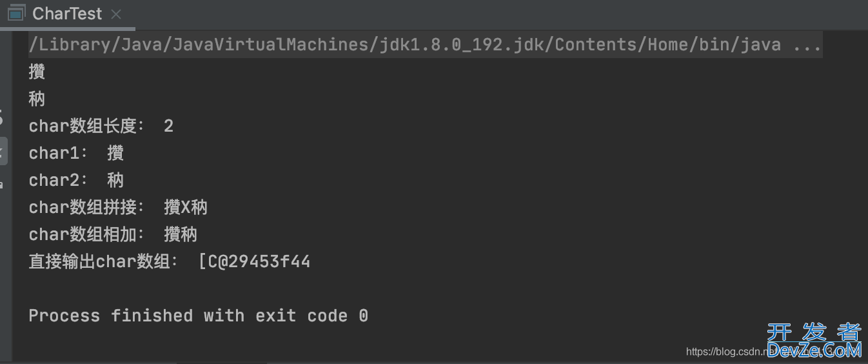Click the 'char数组长度: 2' output line
The image size is (868, 364).
click(101, 126)
